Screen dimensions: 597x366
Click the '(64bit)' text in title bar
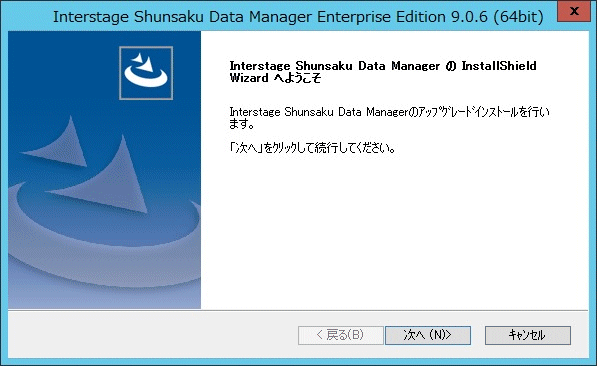pyautogui.click(x=519, y=16)
